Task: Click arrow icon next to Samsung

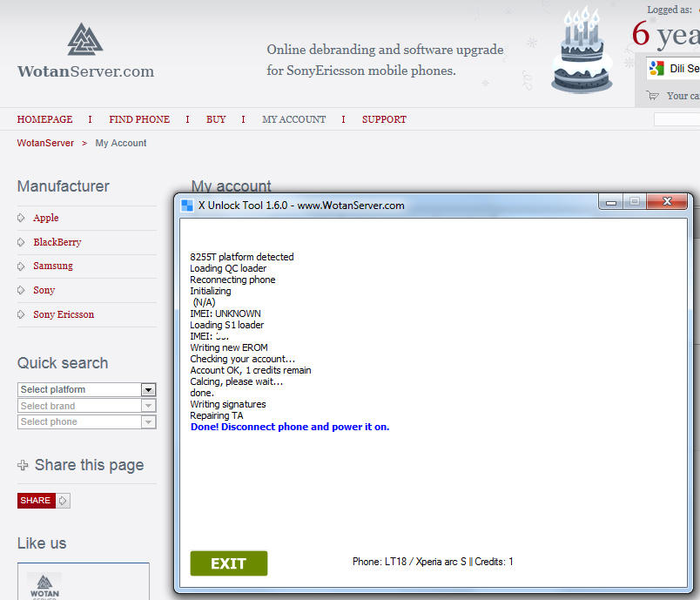Action: (x=21, y=266)
